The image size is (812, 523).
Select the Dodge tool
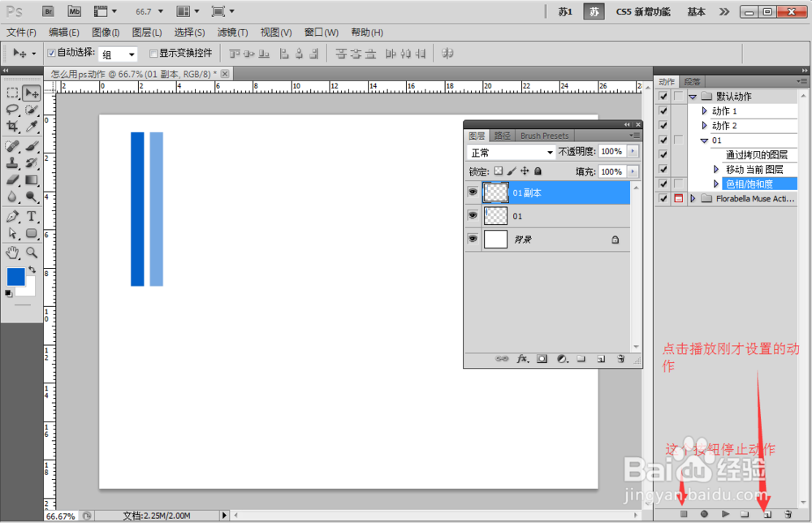32,197
